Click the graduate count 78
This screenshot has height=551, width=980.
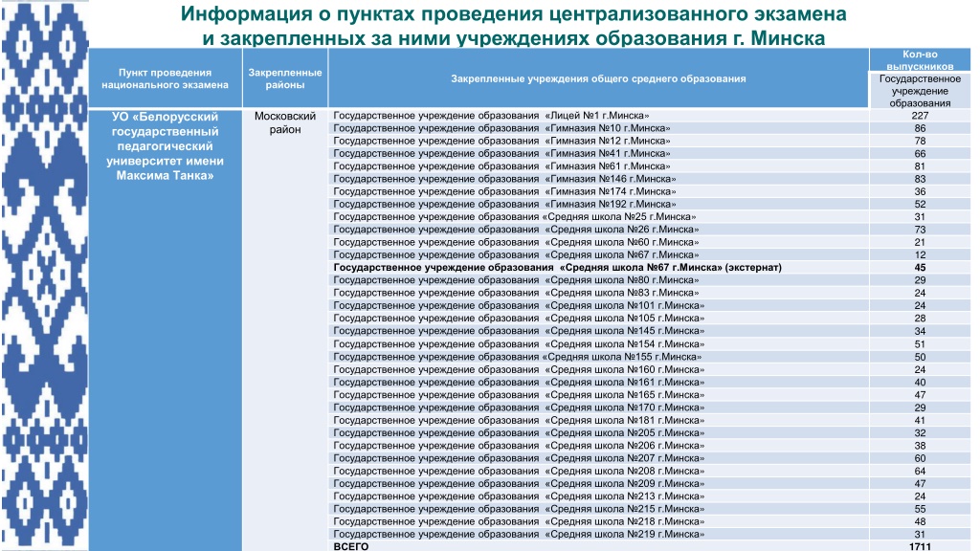click(920, 142)
